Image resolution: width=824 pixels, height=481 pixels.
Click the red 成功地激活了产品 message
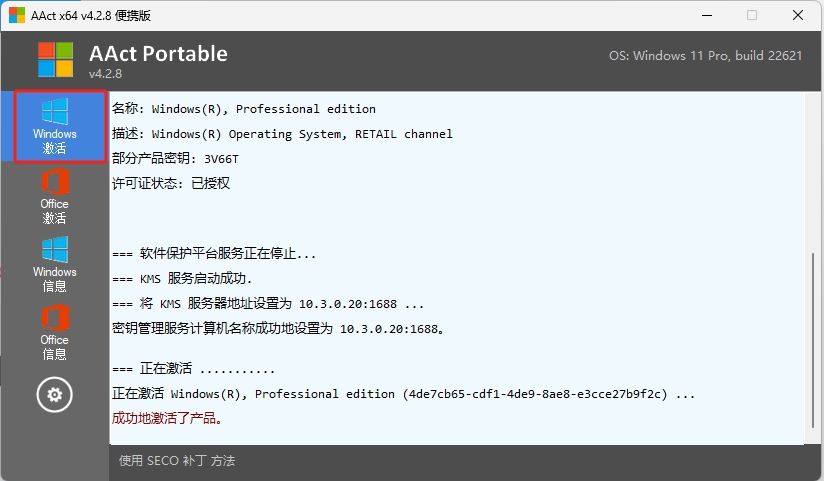(168, 418)
